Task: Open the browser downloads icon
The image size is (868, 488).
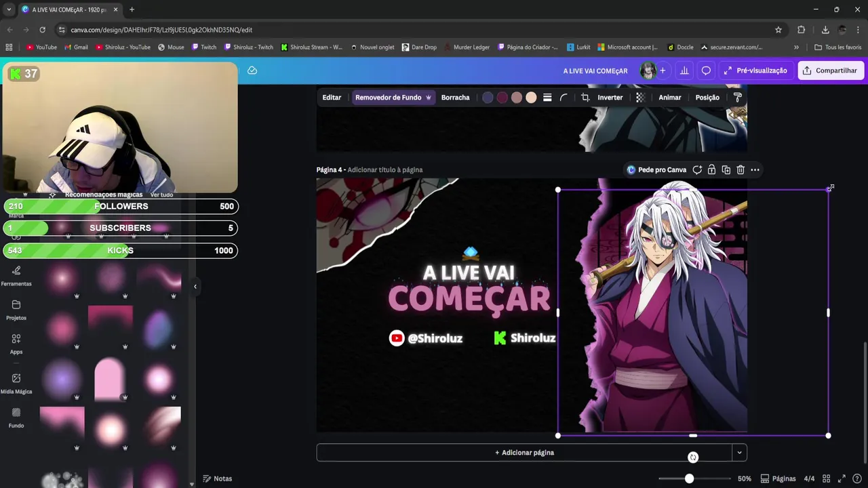Action: pyautogui.click(x=825, y=30)
